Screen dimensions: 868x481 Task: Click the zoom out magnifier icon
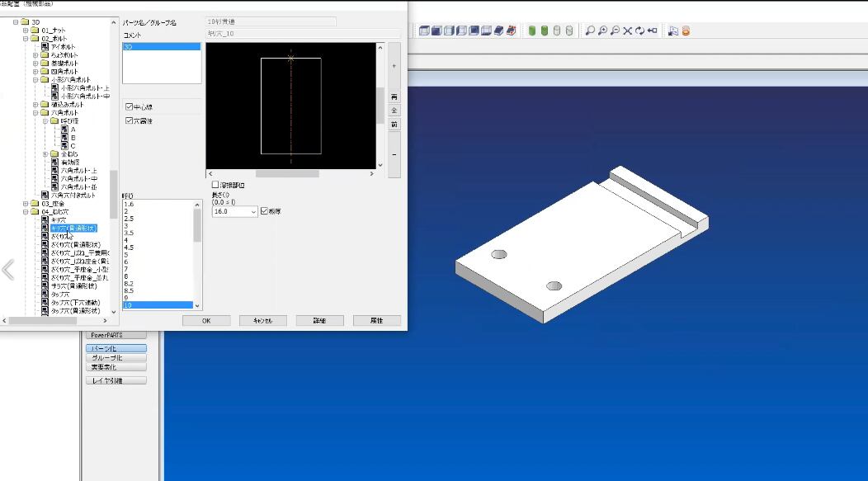point(616,31)
